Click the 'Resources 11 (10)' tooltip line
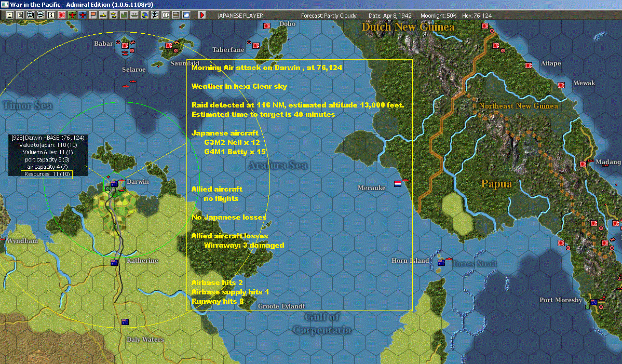The image size is (622, 364). [x=47, y=174]
